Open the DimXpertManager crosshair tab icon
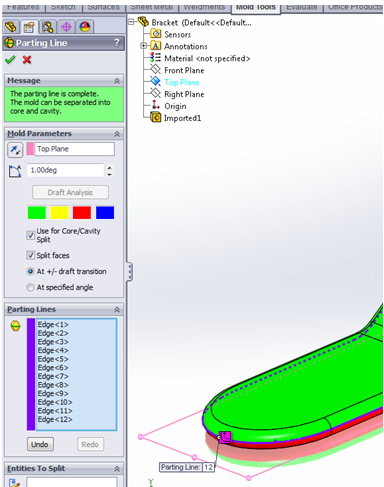The image size is (384, 487). point(66,27)
